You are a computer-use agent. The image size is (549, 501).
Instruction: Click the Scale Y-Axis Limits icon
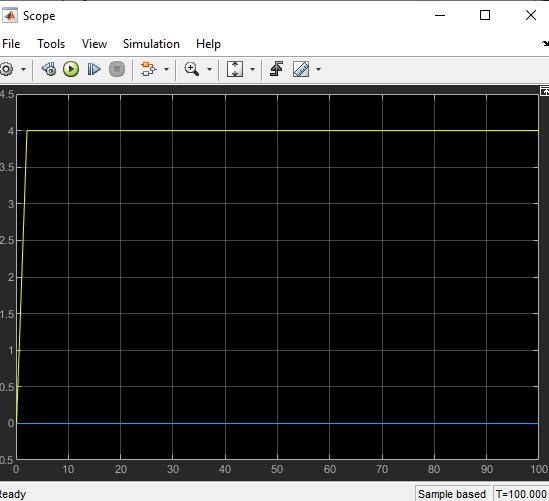point(235,69)
